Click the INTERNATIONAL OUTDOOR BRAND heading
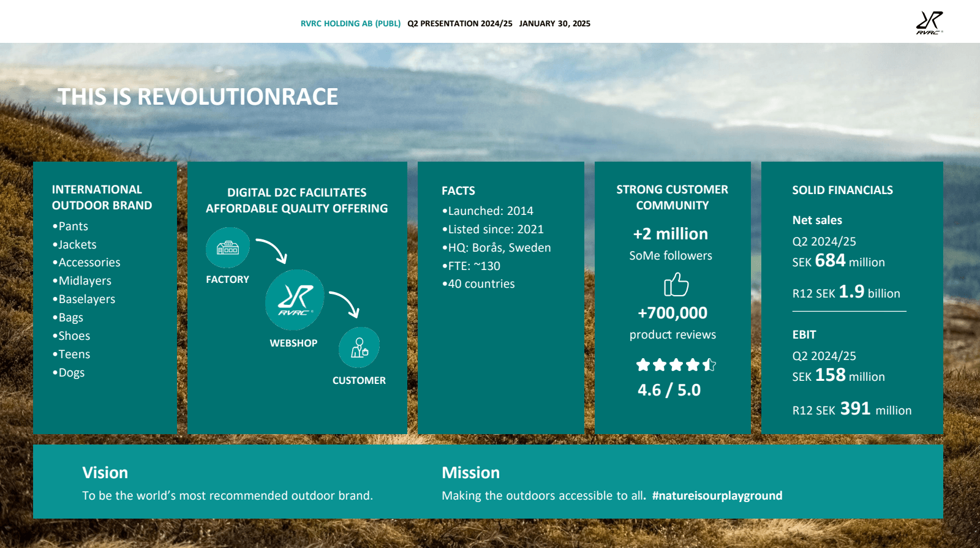The width and height of the screenshot is (980, 548). pyautogui.click(x=102, y=197)
